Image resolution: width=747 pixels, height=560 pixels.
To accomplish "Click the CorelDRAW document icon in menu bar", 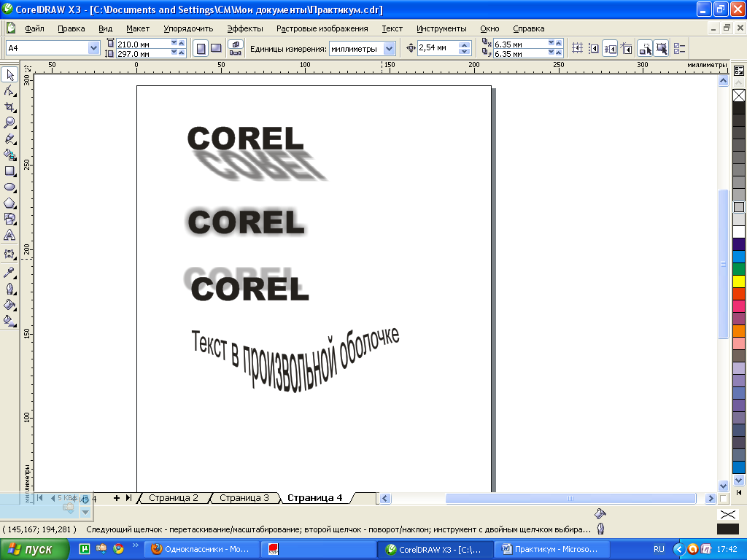I will 10,28.
